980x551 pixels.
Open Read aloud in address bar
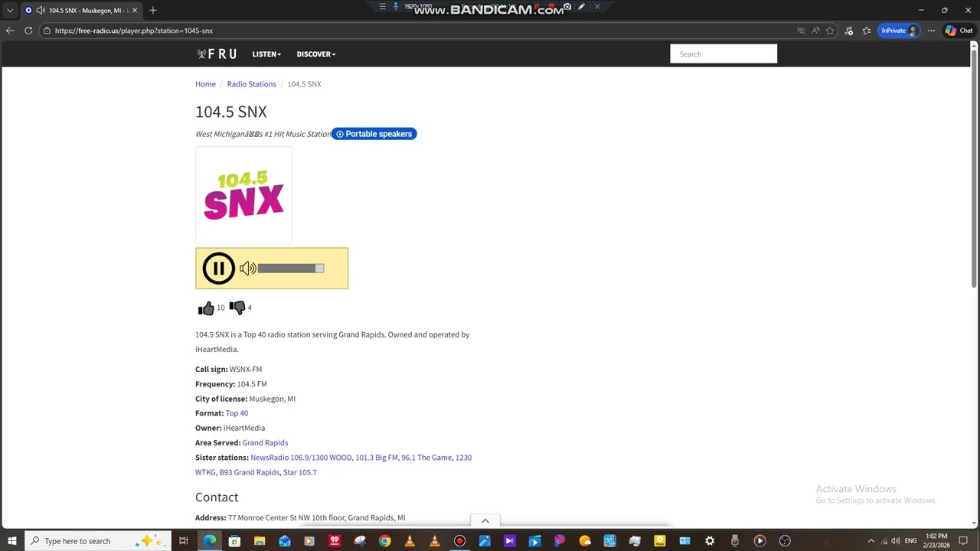click(815, 31)
